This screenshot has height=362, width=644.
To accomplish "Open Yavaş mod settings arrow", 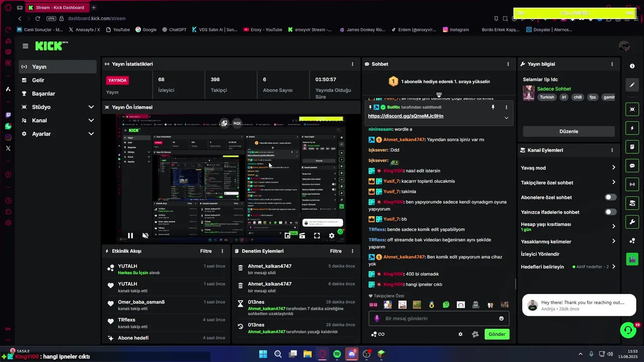I will [613, 167].
